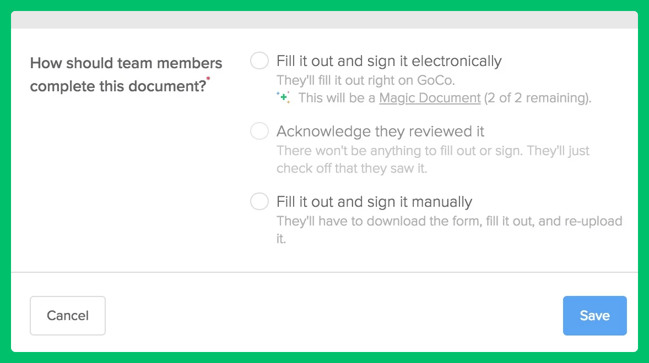
Task: Click the "This will be a" text
Action: tap(337, 98)
